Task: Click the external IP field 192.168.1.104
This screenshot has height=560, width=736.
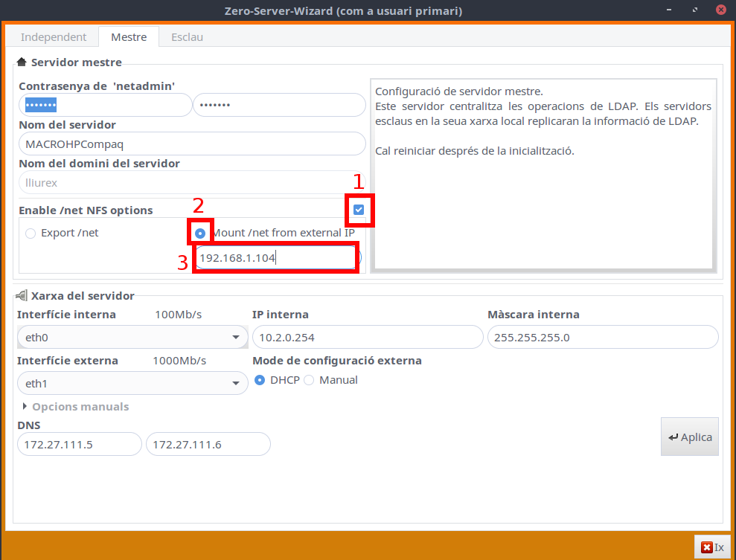Action: (274, 257)
